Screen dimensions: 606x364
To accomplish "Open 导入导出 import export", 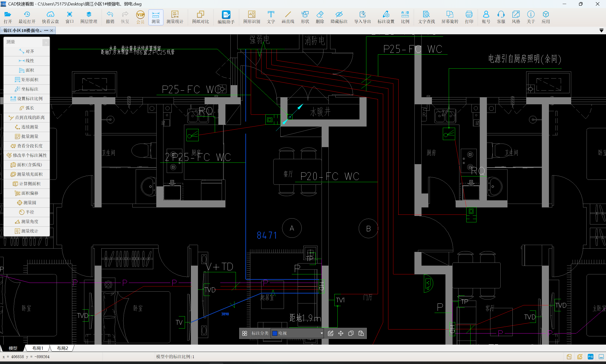I will [362, 17].
